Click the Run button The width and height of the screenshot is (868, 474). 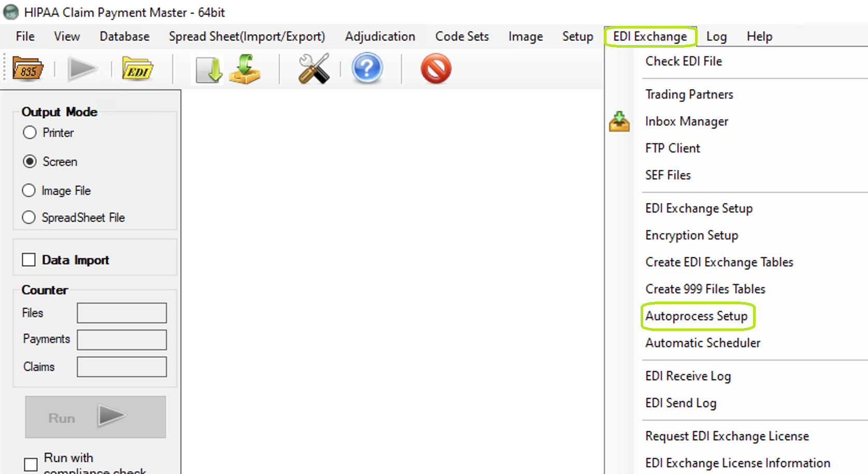pos(95,417)
